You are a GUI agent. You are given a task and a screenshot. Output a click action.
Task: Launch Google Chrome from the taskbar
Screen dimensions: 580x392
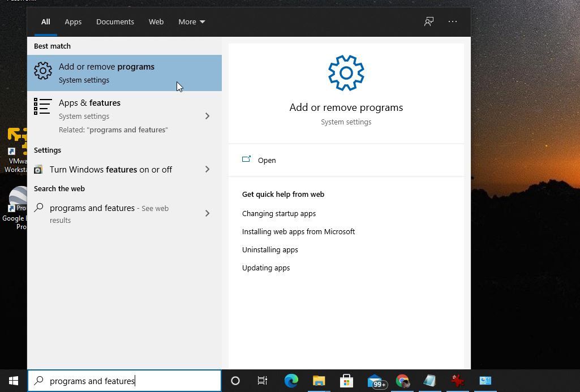(402, 381)
